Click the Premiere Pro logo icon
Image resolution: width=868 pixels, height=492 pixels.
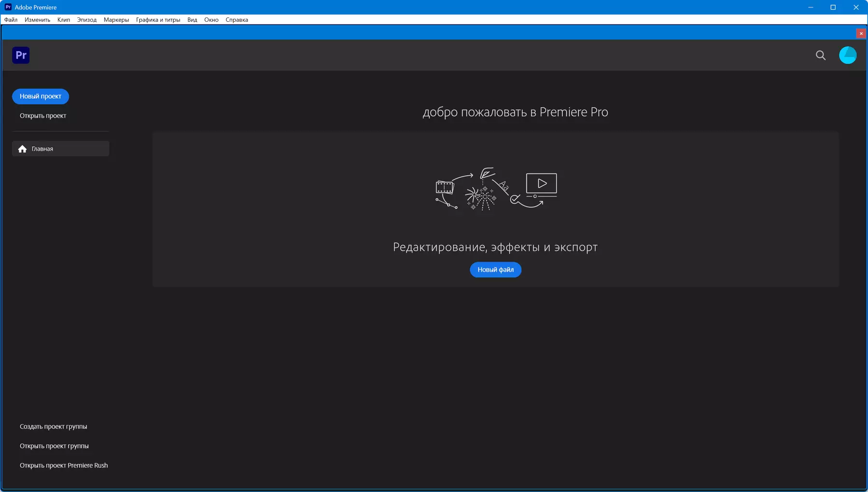(21, 55)
